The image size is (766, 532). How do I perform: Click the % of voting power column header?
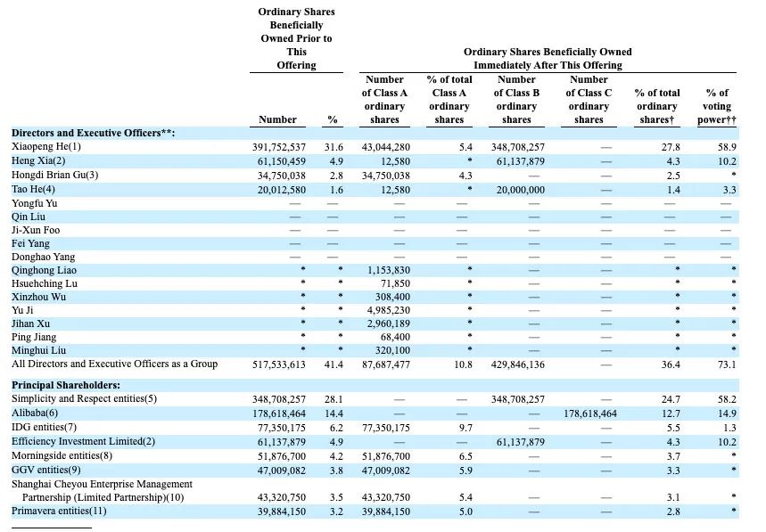click(x=717, y=106)
